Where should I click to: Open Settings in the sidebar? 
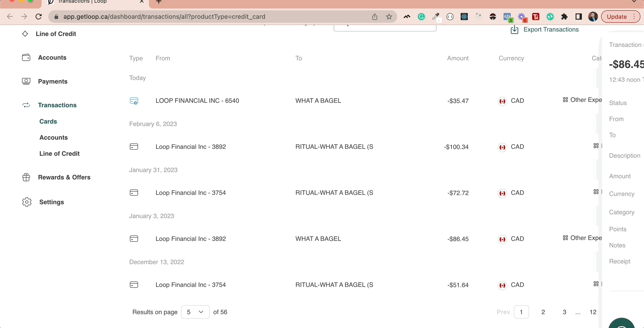click(x=51, y=202)
